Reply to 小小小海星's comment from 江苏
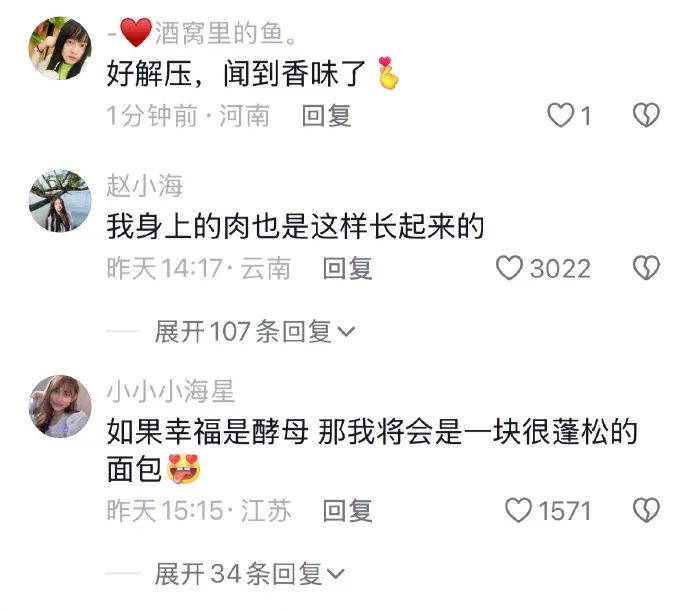This screenshot has height=611, width=690. click(x=347, y=511)
